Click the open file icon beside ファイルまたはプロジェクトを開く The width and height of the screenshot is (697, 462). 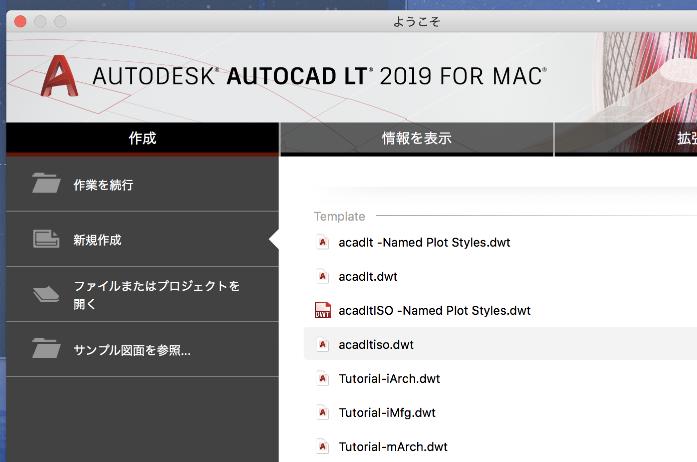coord(46,294)
